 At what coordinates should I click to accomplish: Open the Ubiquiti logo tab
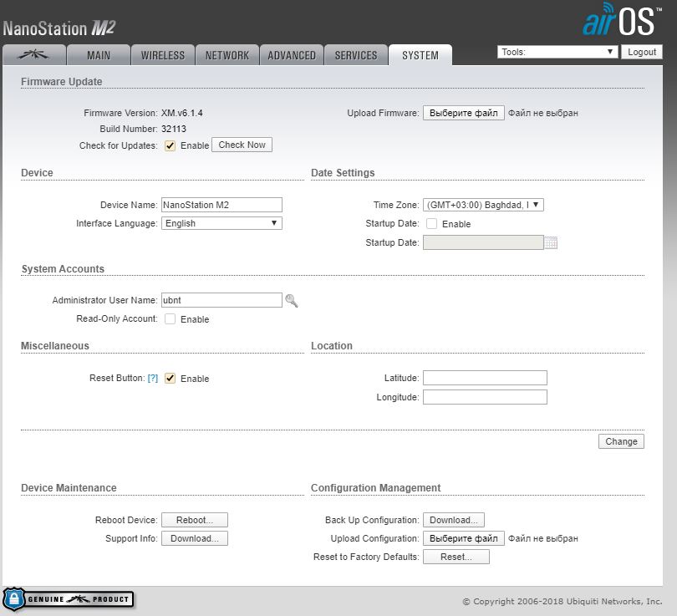click(x=34, y=55)
